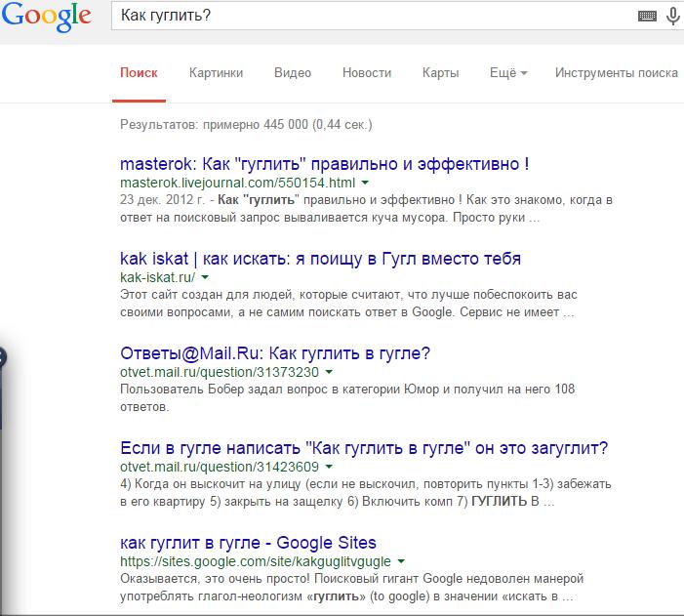Viewport: 684px width, 616px height.
Task: Click URL text https://sites.google.com/site/kakguglitvgugle
Action: [256, 561]
